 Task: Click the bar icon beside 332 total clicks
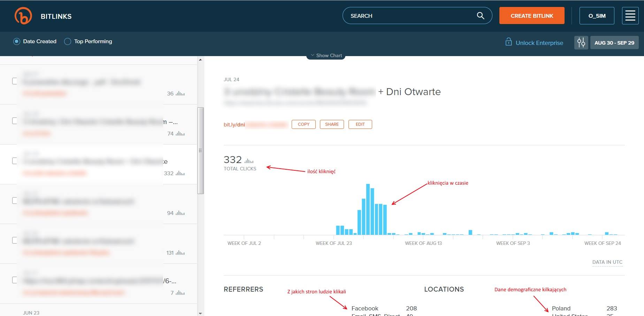(x=249, y=161)
